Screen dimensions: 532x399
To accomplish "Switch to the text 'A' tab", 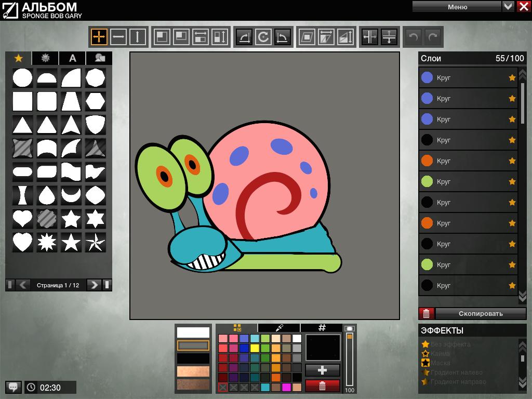I will point(73,58).
